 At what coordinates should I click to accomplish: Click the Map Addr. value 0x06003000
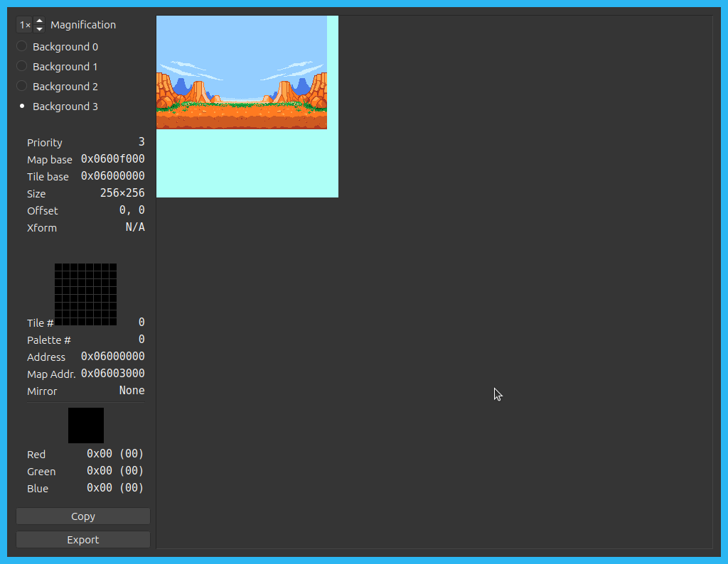[x=112, y=374]
